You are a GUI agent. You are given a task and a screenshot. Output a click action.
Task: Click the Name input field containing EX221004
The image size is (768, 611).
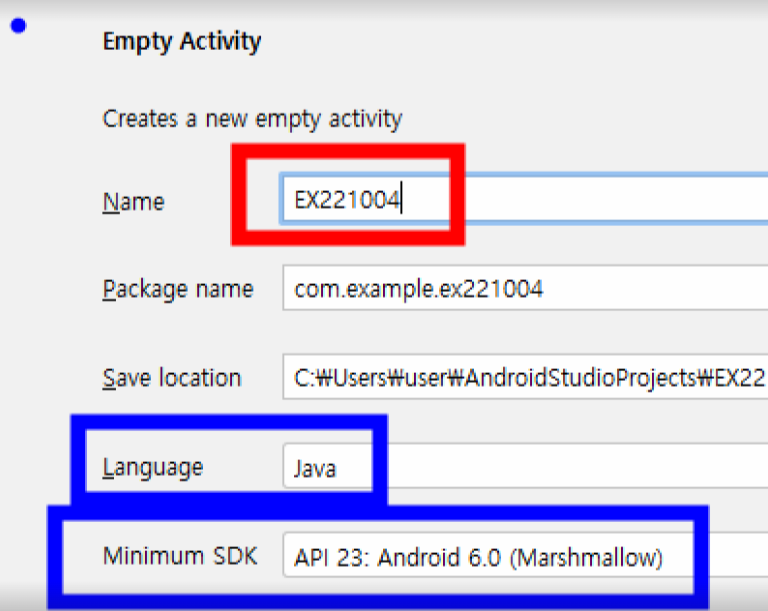(x=525, y=200)
